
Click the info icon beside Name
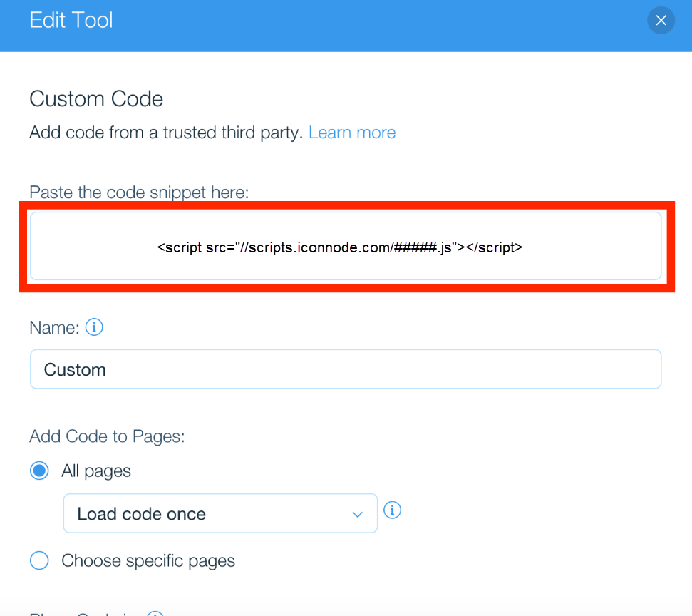pyautogui.click(x=94, y=327)
